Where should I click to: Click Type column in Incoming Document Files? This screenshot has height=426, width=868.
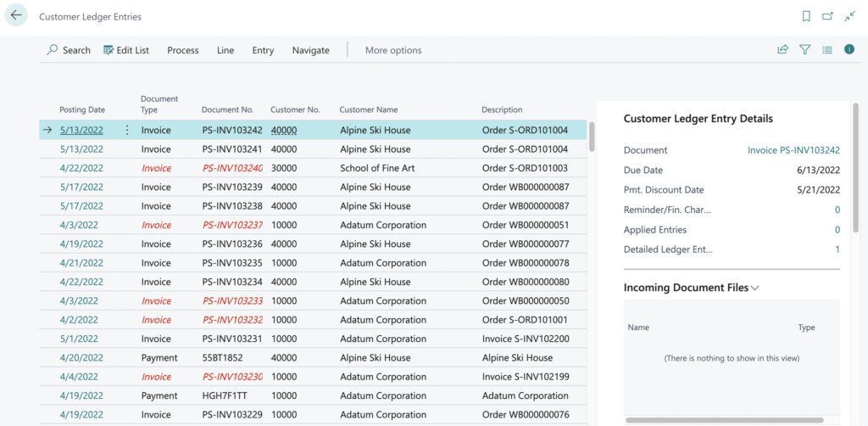[807, 328]
